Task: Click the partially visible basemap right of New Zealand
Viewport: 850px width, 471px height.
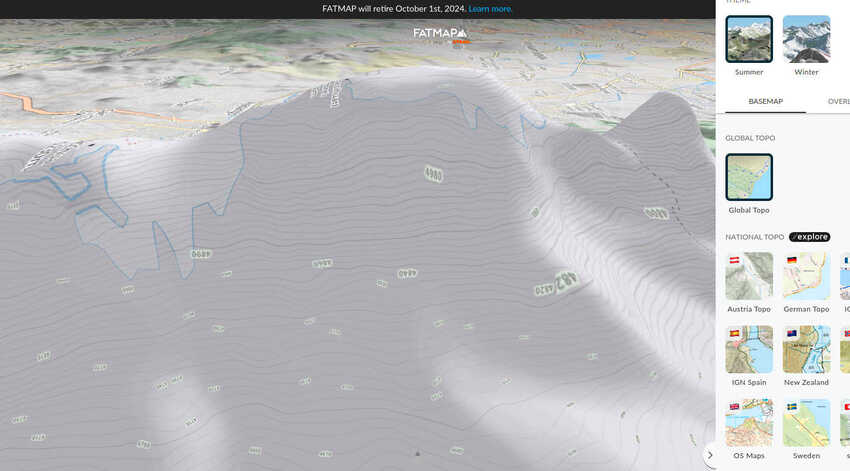Action: point(845,349)
